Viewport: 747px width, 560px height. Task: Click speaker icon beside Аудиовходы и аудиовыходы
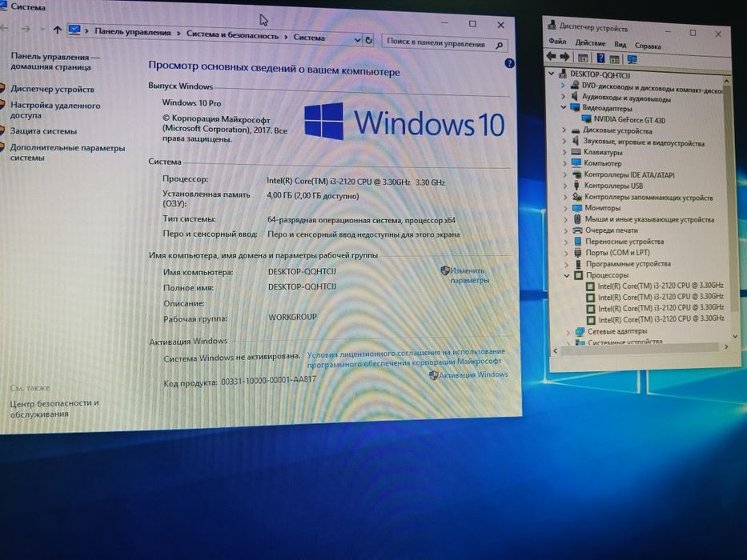pos(575,96)
